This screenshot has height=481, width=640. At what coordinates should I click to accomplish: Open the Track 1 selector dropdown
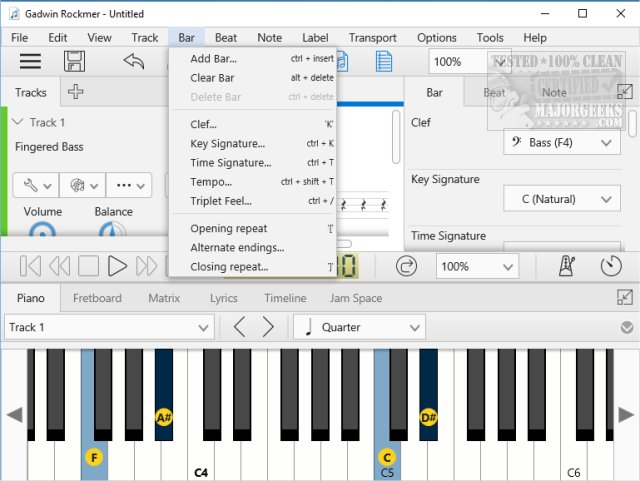point(109,327)
